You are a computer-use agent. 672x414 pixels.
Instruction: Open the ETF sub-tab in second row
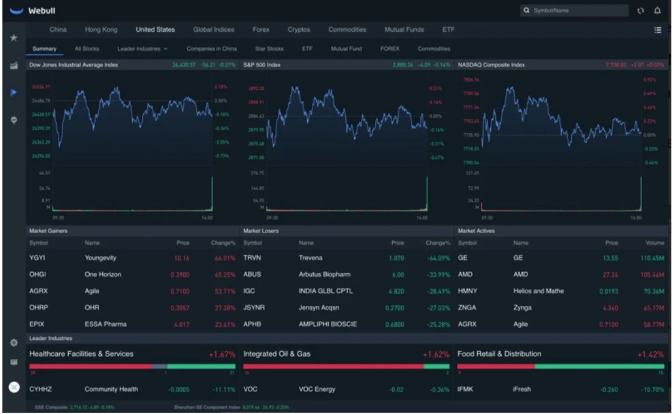point(307,49)
